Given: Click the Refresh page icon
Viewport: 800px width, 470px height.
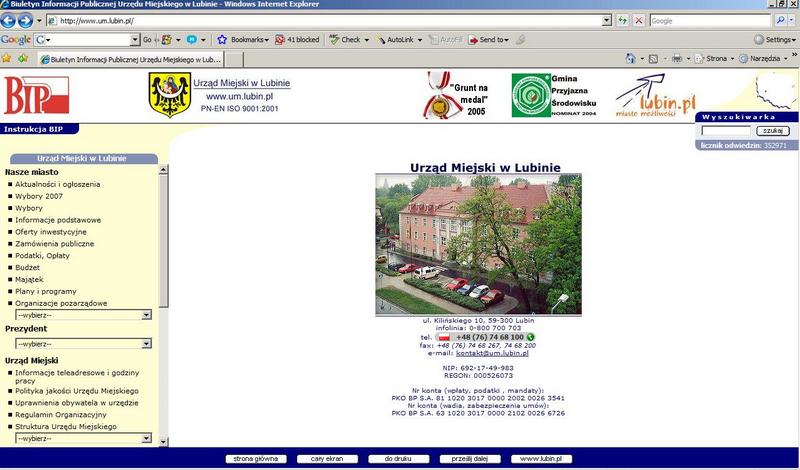Looking at the screenshot, I should tap(622, 21).
